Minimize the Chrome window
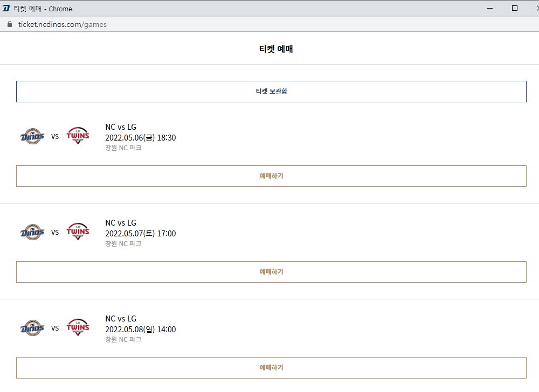539x392 pixels. [490, 8]
